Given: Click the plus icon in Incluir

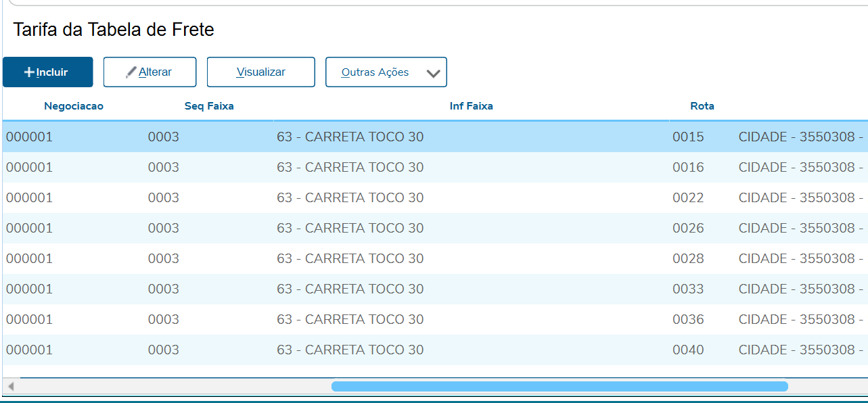Looking at the screenshot, I should click(x=29, y=72).
